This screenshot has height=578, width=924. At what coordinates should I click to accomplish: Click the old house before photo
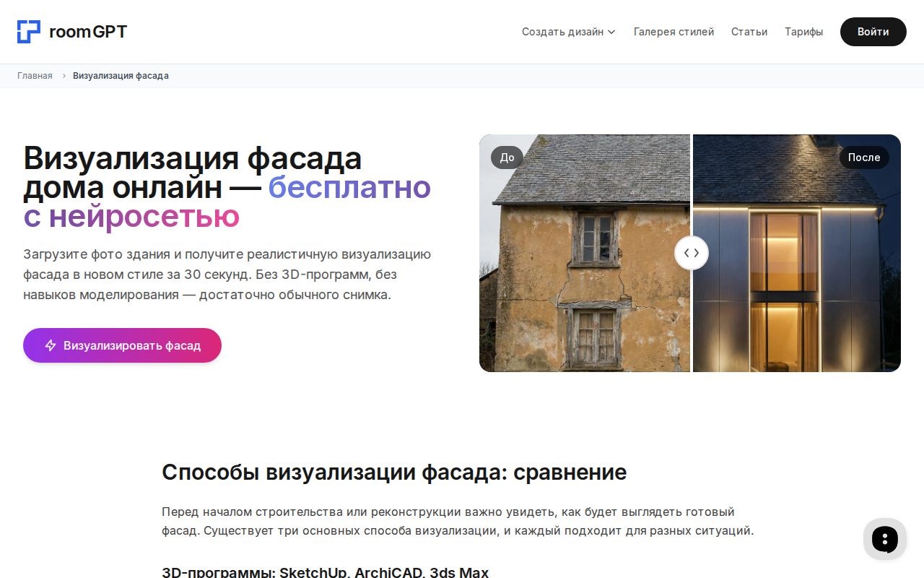click(x=585, y=253)
